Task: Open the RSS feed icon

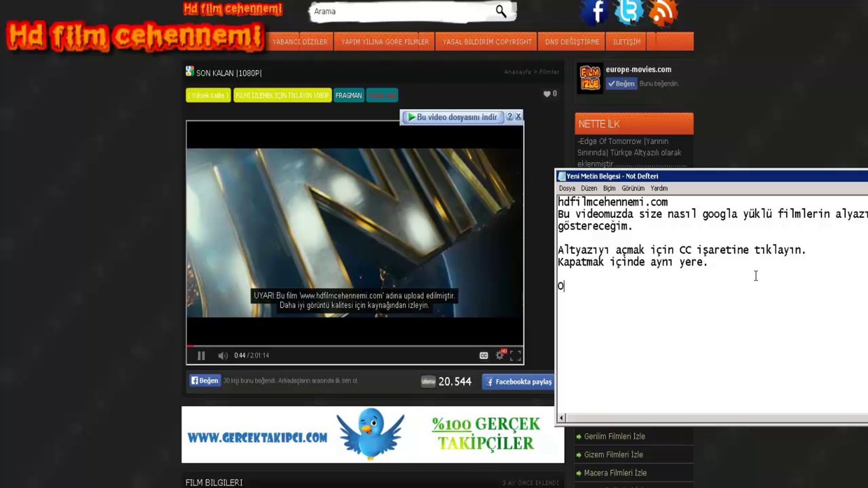Action: click(663, 13)
